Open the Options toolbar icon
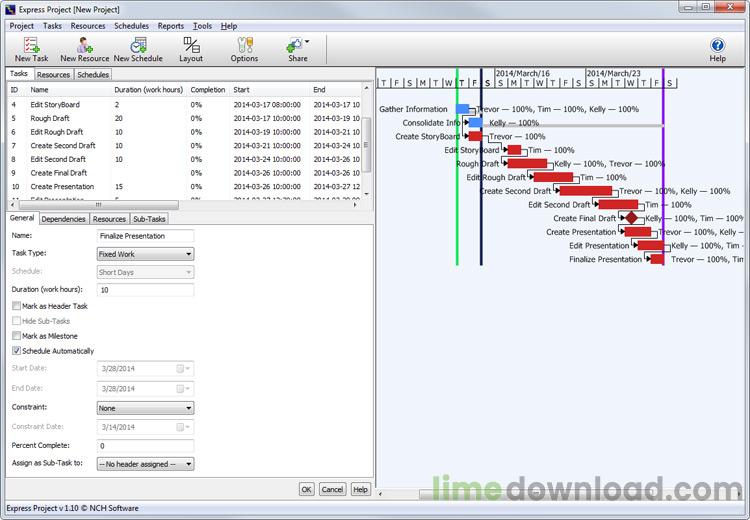 244,45
